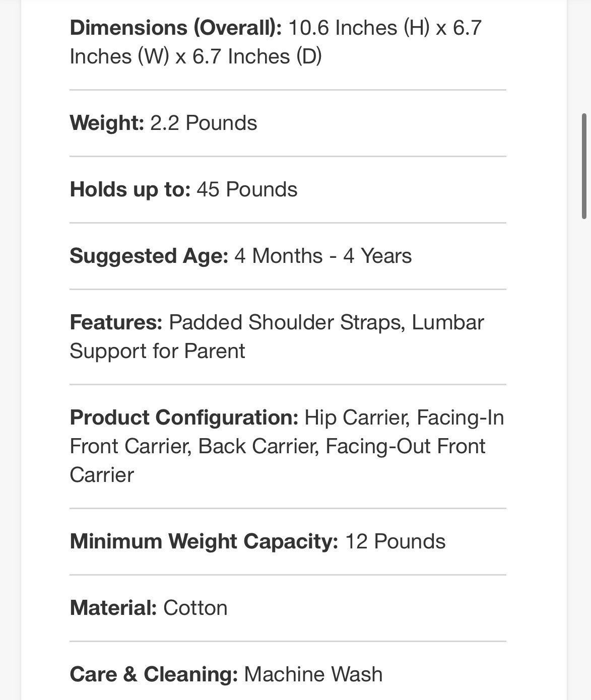Image resolution: width=591 pixels, height=700 pixels.
Task: Click the Weight 2.2 Pounds row
Action: pyautogui.click(x=288, y=123)
